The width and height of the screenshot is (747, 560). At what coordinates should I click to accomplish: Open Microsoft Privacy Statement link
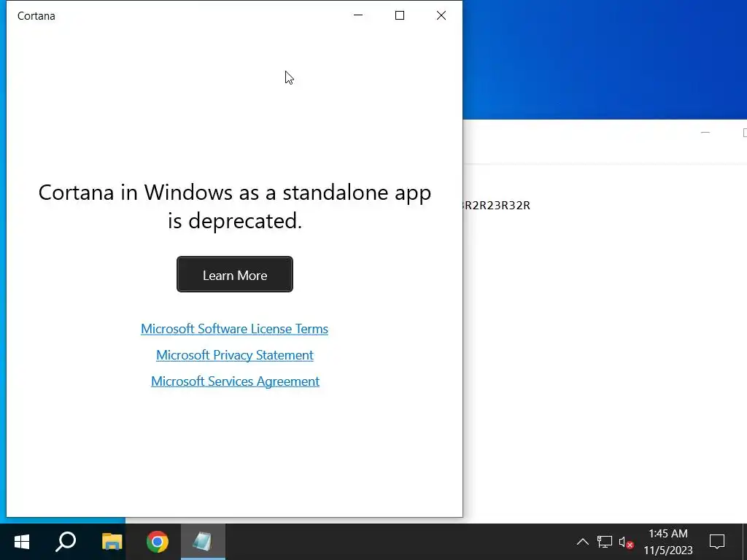pyautogui.click(x=234, y=355)
